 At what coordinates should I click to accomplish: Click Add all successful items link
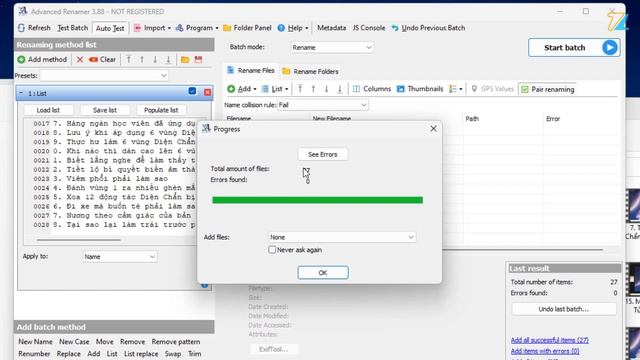click(x=549, y=340)
